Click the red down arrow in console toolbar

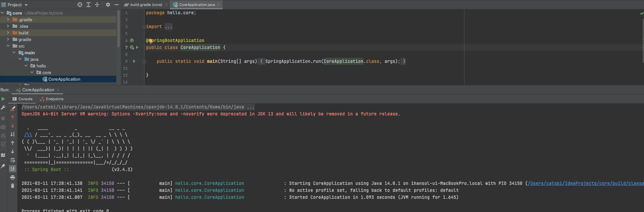coord(13,126)
